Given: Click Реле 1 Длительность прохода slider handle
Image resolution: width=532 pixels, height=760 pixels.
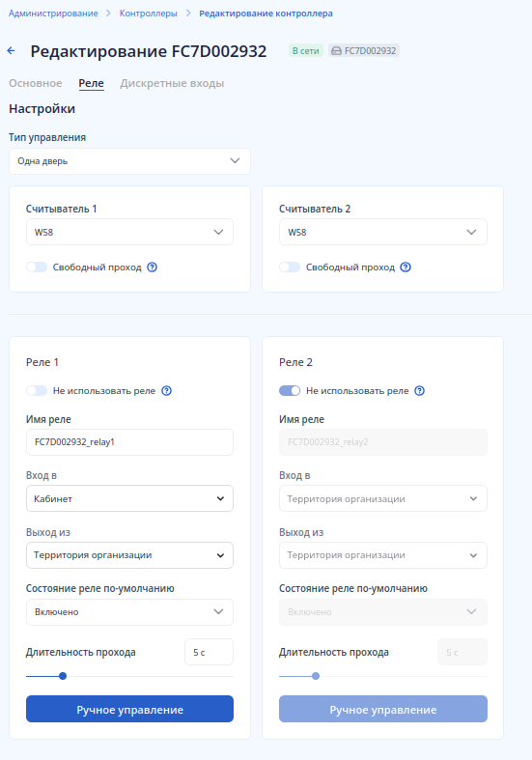Looking at the screenshot, I should tap(63, 676).
